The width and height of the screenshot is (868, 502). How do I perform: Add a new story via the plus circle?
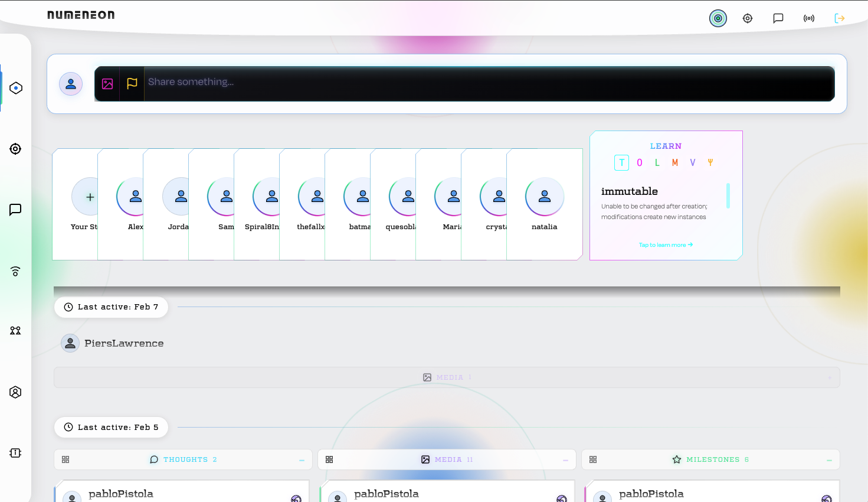coord(90,196)
